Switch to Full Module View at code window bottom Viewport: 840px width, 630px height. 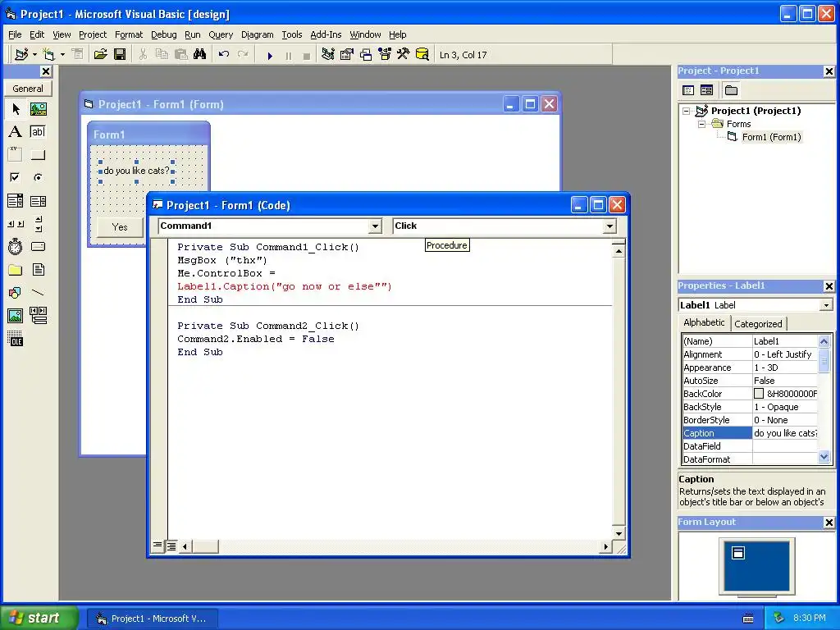click(171, 546)
